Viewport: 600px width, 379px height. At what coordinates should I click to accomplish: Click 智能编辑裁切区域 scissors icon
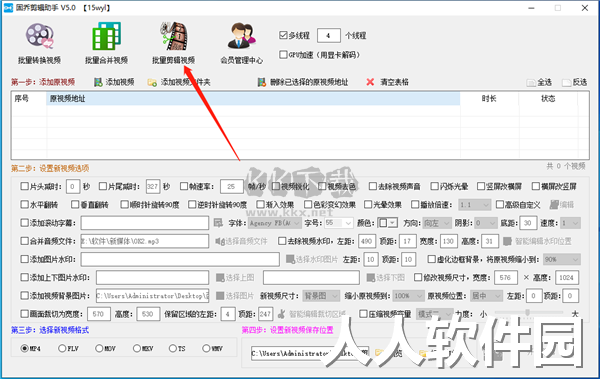[x=282, y=314]
